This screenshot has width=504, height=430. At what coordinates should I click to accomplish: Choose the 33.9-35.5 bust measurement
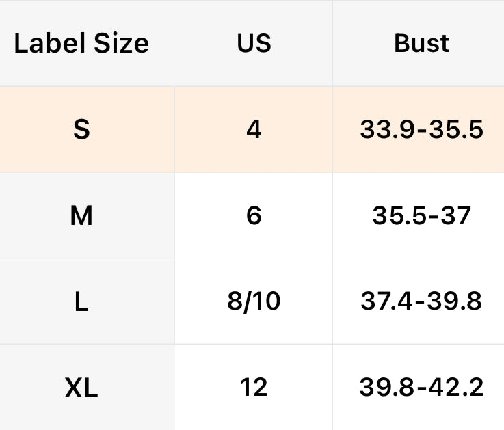(x=421, y=130)
